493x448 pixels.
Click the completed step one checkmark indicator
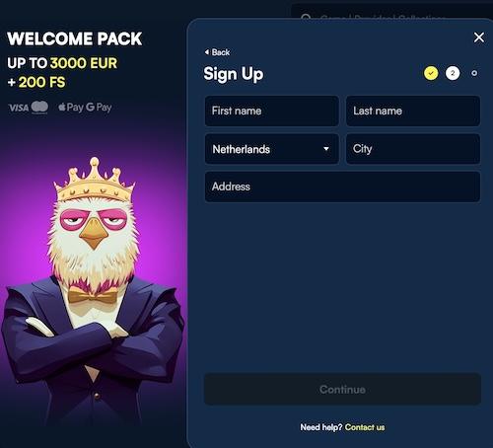click(431, 73)
